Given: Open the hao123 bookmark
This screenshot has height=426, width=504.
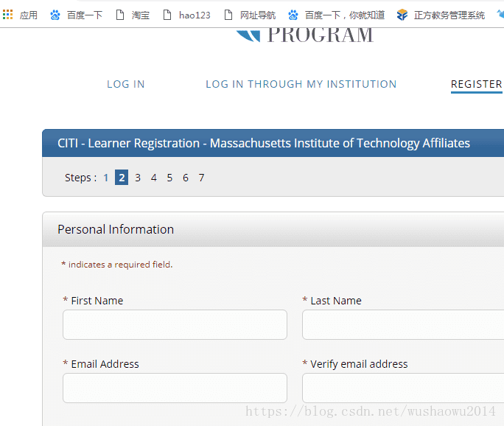Looking at the screenshot, I should [186, 15].
